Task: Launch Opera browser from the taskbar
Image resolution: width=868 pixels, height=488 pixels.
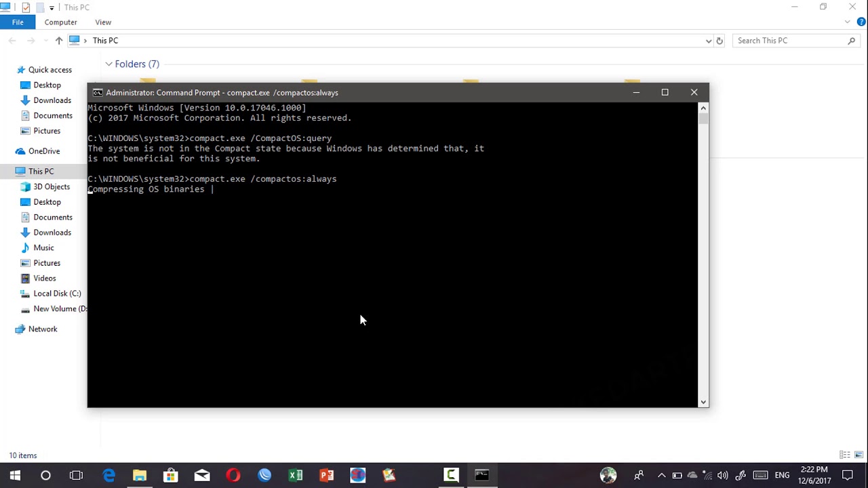Action: click(x=233, y=475)
